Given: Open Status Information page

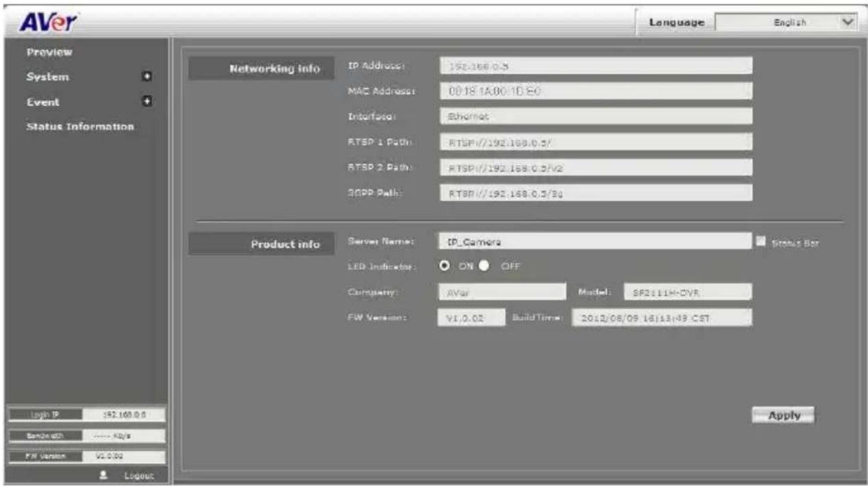Looking at the screenshot, I should pyautogui.click(x=79, y=127).
